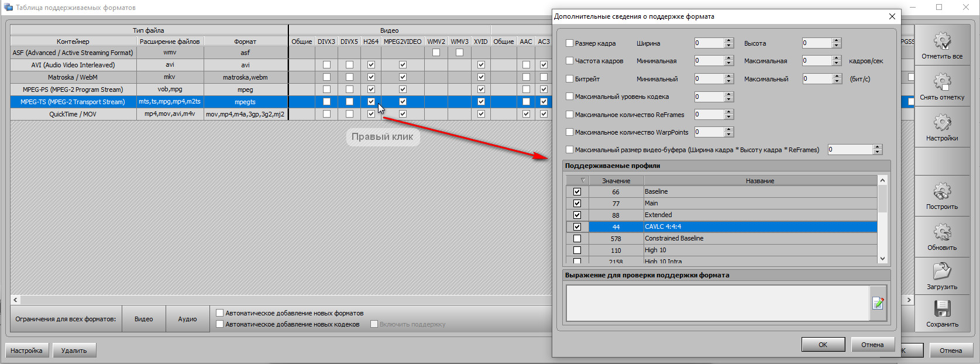This screenshot has width=980, height=364.
Task: Click the 'Обновить' refresh icon
Action: [x=941, y=232]
